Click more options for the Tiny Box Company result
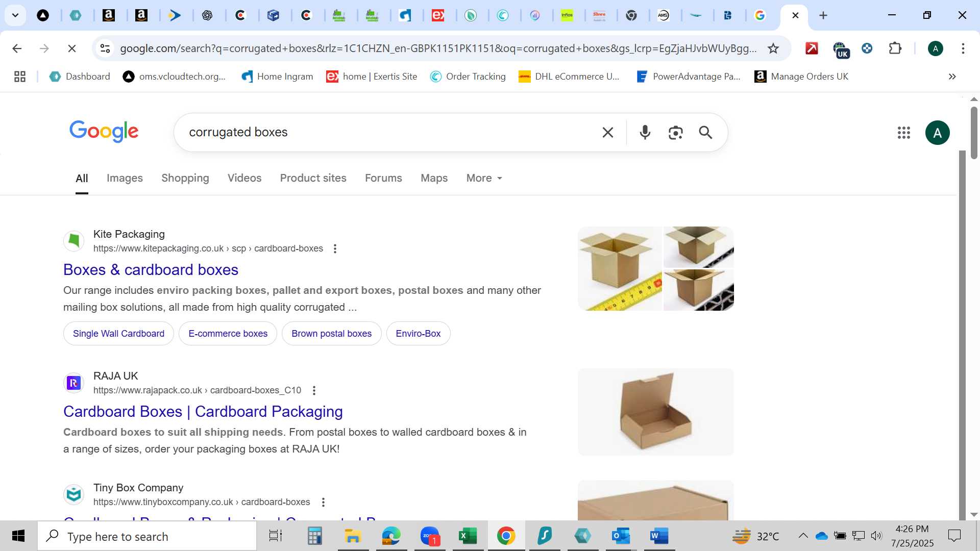The width and height of the screenshot is (980, 551). pyautogui.click(x=323, y=502)
